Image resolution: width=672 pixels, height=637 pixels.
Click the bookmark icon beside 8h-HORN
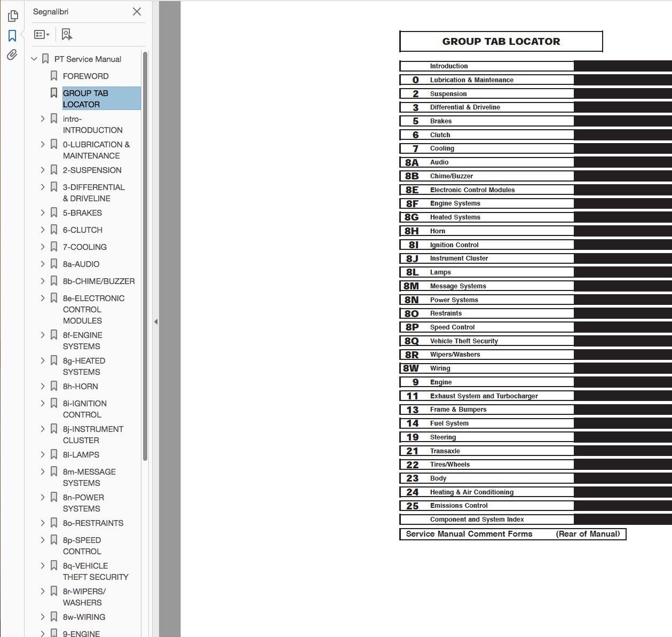pyautogui.click(x=54, y=386)
